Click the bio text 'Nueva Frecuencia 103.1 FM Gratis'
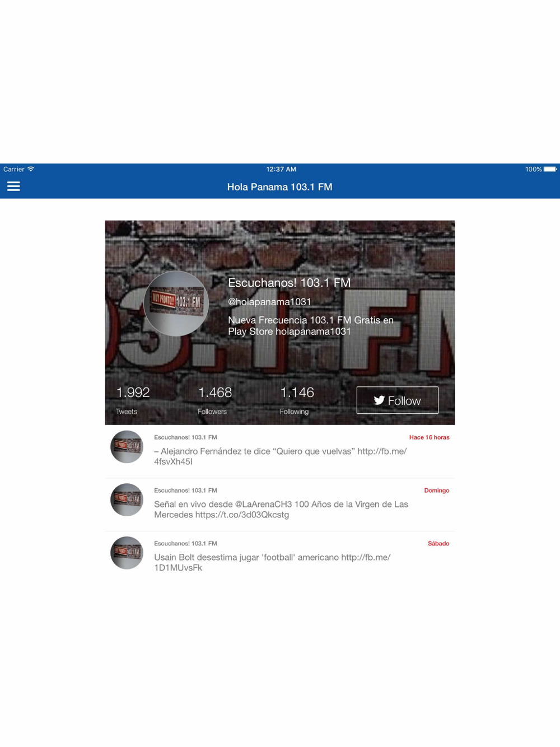The width and height of the screenshot is (560, 747). coord(311,326)
